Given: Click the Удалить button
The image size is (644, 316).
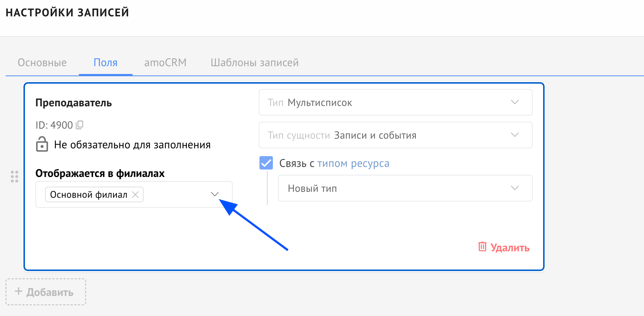Looking at the screenshot, I should point(510,248).
